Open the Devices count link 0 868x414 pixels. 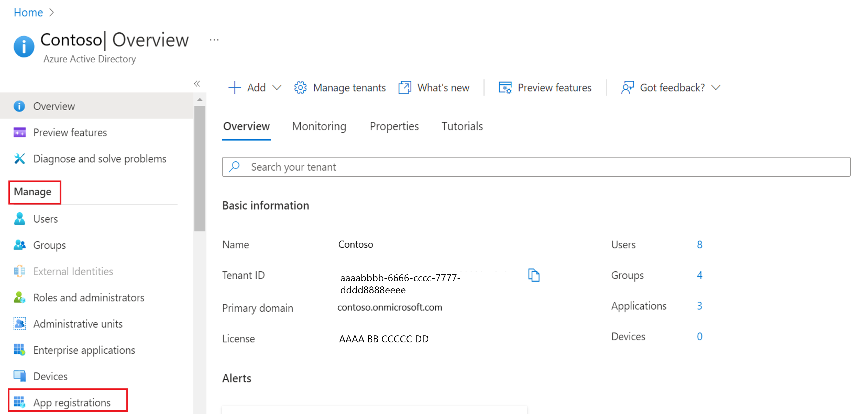click(699, 337)
